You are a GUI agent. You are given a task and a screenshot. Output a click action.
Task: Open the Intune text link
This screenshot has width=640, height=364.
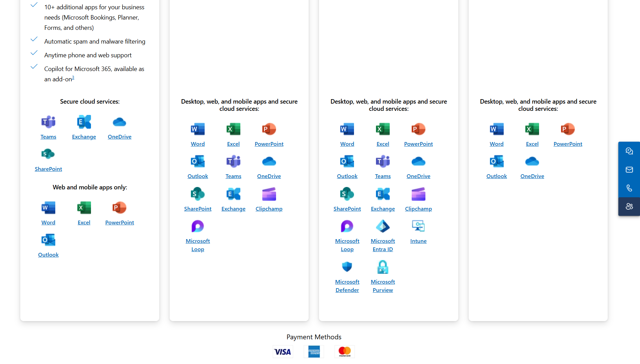point(418,241)
